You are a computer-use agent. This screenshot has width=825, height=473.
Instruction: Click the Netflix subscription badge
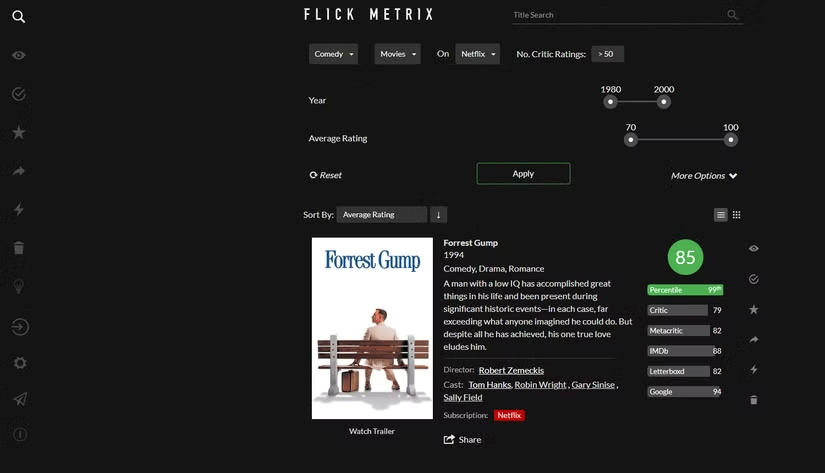click(509, 416)
